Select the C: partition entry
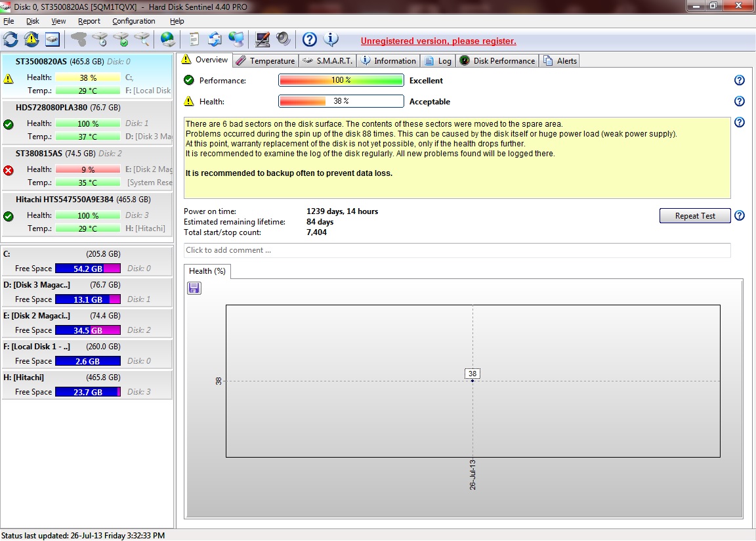This screenshot has width=756, height=541. click(x=87, y=261)
